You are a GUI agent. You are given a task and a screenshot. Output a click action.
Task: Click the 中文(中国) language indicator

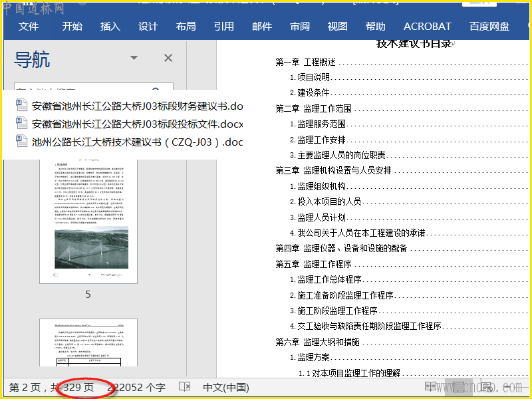point(226,387)
